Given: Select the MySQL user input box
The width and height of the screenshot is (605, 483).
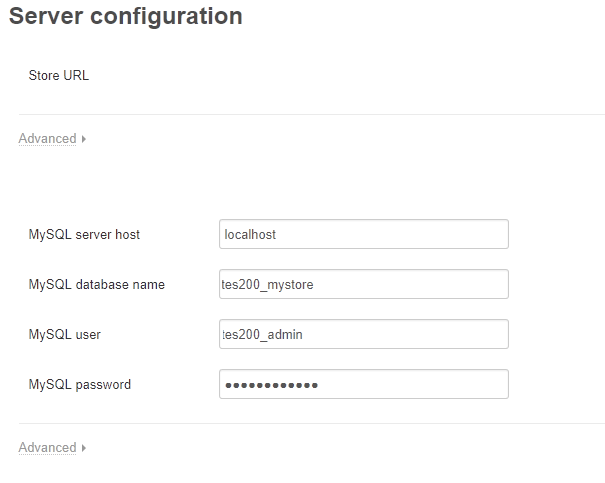Looking at the screenshot, I should 364,334.
